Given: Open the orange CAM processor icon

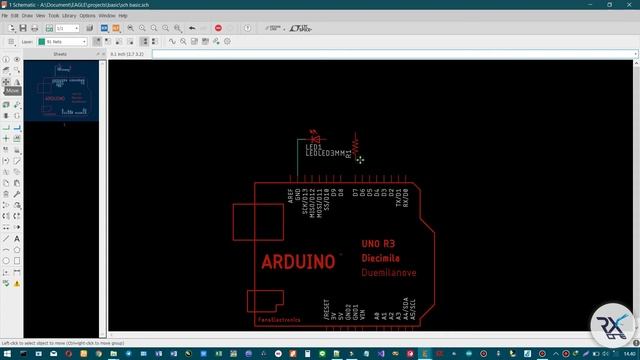Looking at the screenshot, I should tap(116, 28).
